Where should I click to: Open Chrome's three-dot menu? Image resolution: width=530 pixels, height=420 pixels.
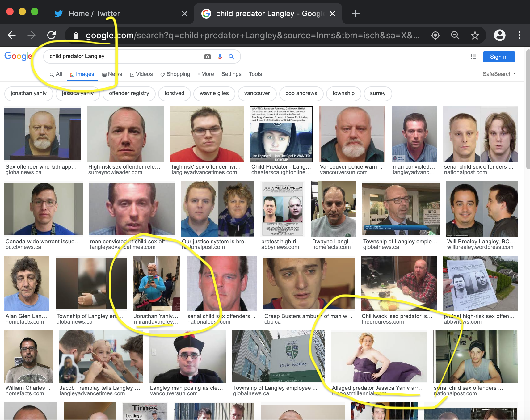click(519, 35)
